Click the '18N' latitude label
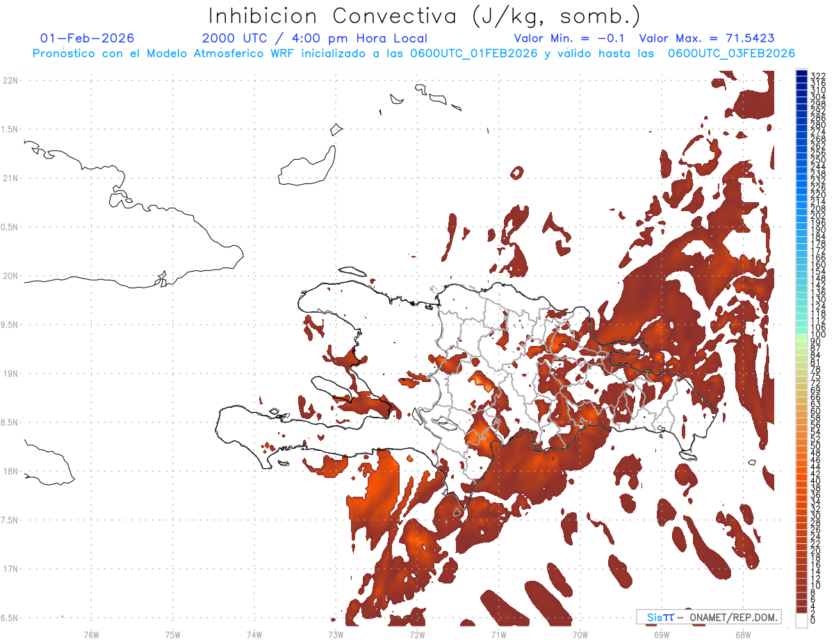This screenshot has width=834, height=644. point(10,471)
